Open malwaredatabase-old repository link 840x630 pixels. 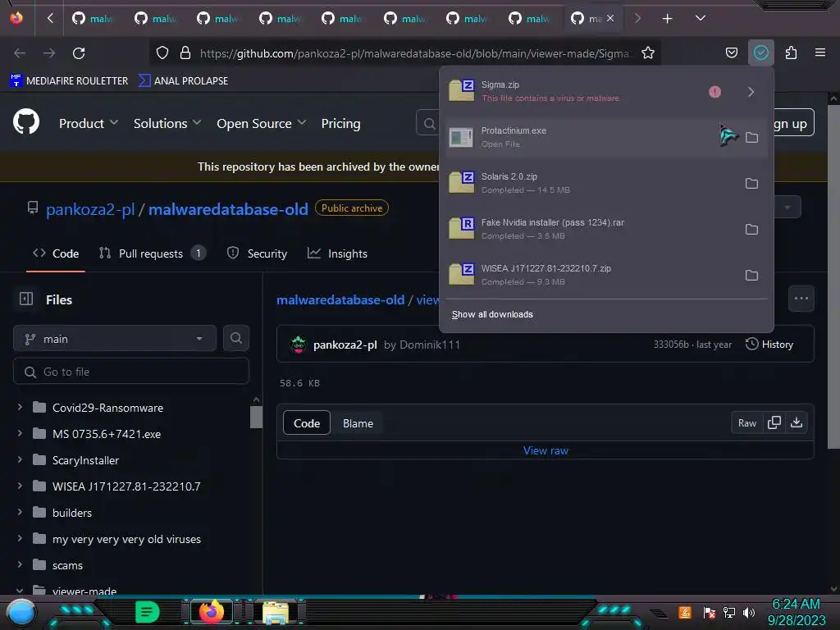tap(228, 209)
